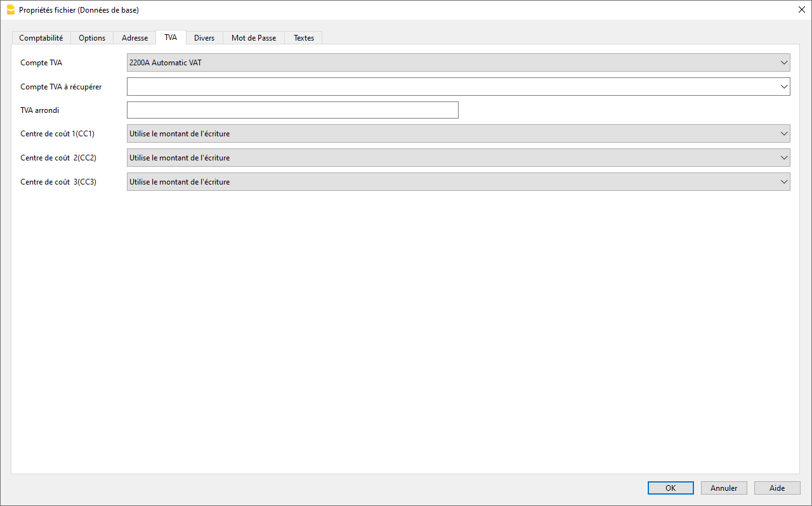Click the TVA arrondi input field
The image size is (812, 506).
tap(292, 110)
